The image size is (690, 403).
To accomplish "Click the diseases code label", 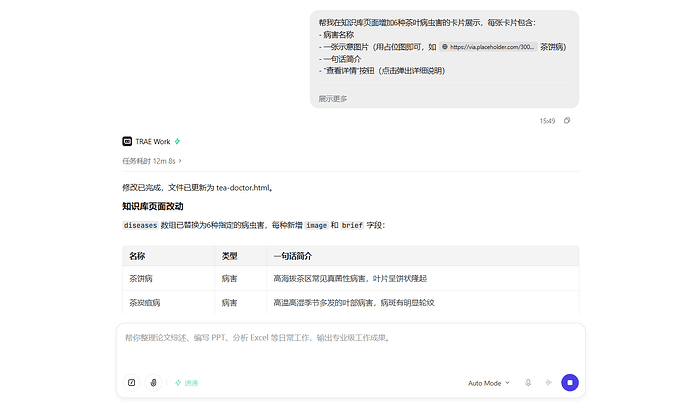I will [140, 225].
